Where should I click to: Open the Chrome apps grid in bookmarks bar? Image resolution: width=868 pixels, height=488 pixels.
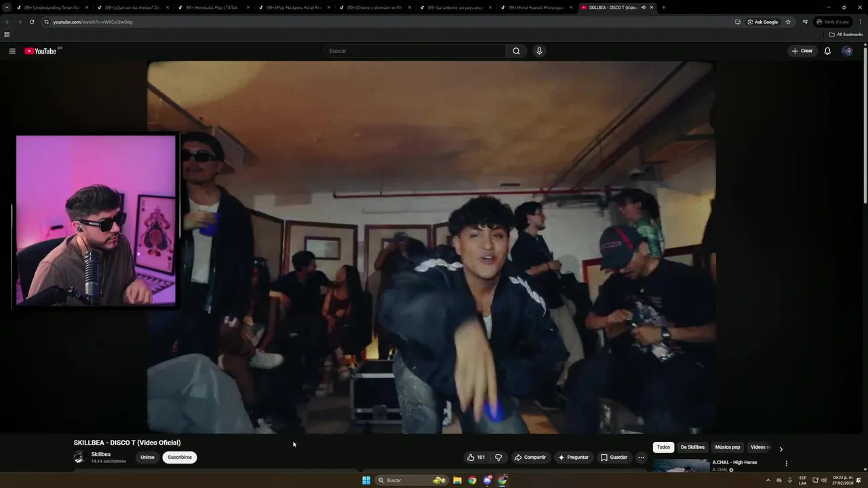[7, 35]
